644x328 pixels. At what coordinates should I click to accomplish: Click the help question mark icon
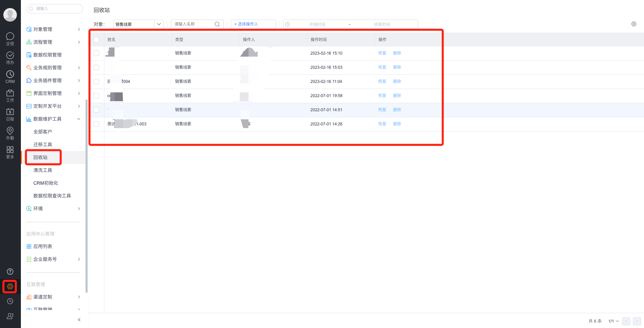point(10,272)
